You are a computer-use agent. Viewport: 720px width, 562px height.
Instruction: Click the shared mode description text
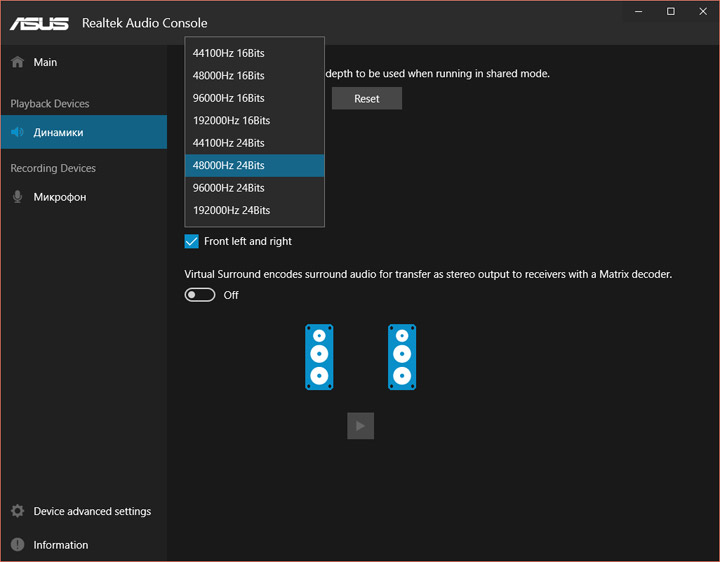[438, 73]
